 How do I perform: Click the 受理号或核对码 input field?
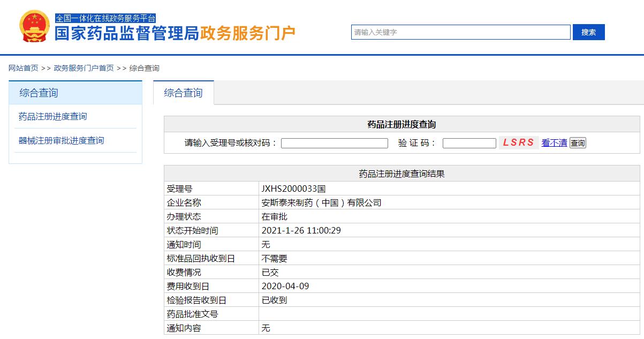point(334,143)
